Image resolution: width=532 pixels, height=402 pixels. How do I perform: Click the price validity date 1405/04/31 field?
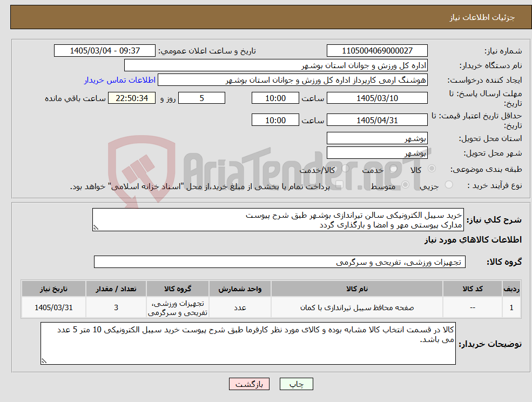tap(377, 120)
